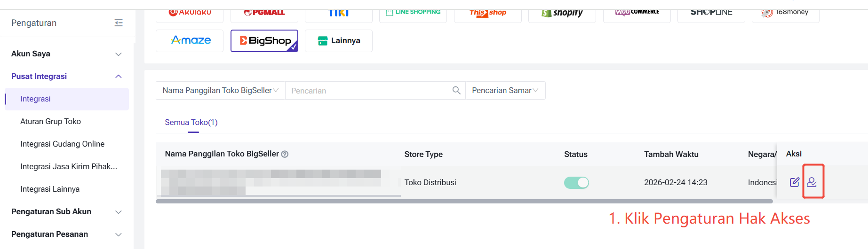Select the BigShop marketplace logo
Viewport: 868px width, 249px height.
[264, 41]
